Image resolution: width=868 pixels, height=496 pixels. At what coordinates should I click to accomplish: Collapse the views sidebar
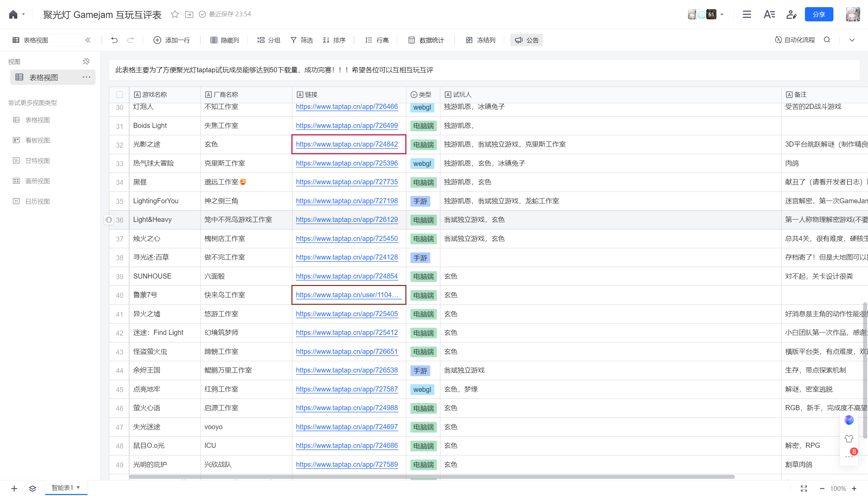[88, 40]
